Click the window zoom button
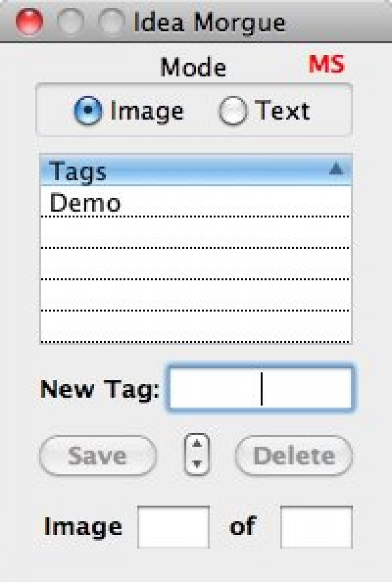This screenshot has height=582, width=392. [x=110, y=22]
